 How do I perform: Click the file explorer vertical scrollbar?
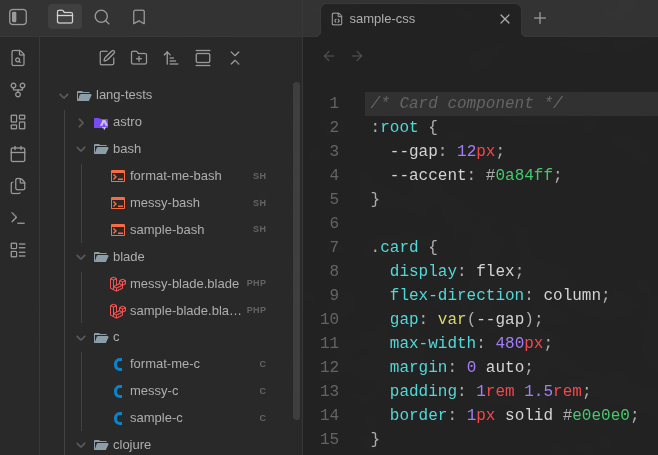tap(297, 251)
